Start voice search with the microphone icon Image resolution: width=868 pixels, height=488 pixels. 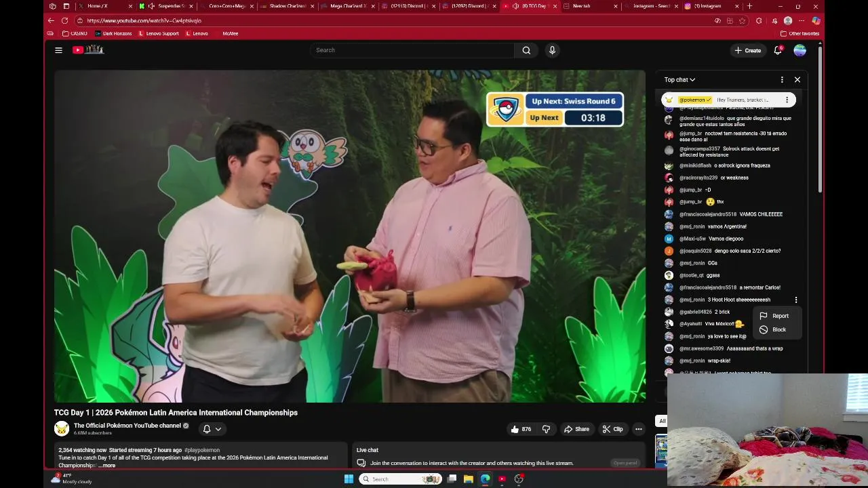pos(552,50)
